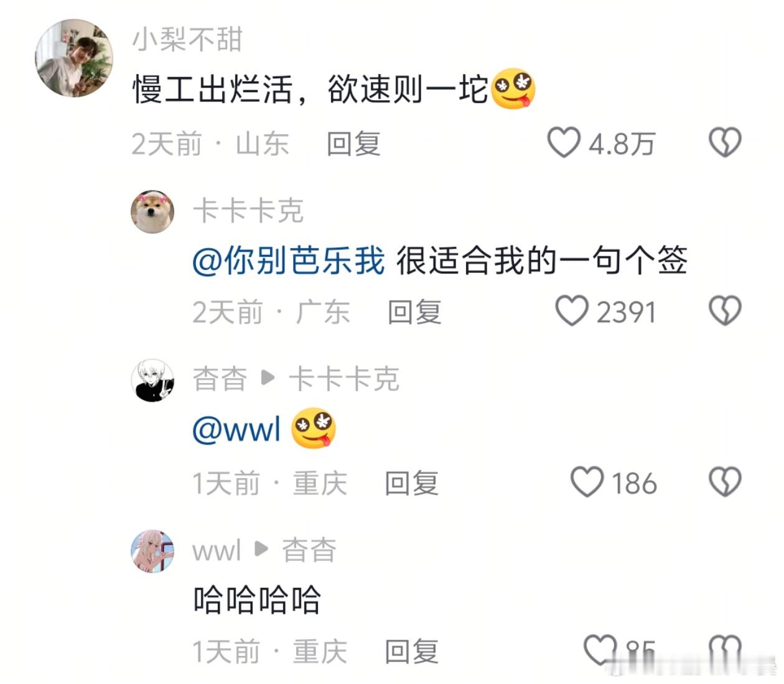Tap broken heart on 卡卡卡克's reply
Screen dimensions: 784x684
725,311
